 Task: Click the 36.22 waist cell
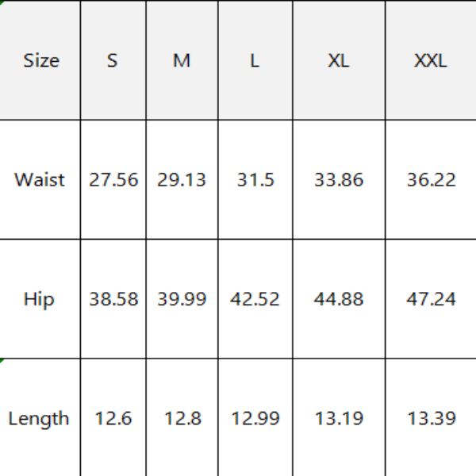(x=431, y=180)
